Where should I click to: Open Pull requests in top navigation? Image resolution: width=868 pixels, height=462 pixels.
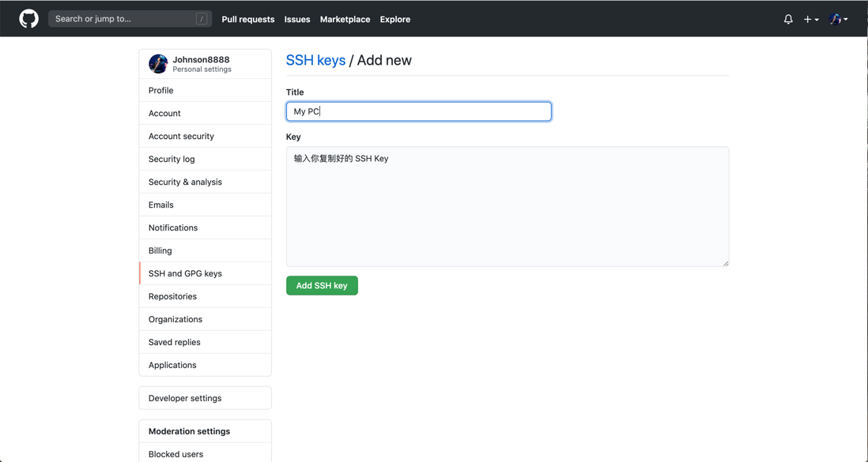coord(248,19)
